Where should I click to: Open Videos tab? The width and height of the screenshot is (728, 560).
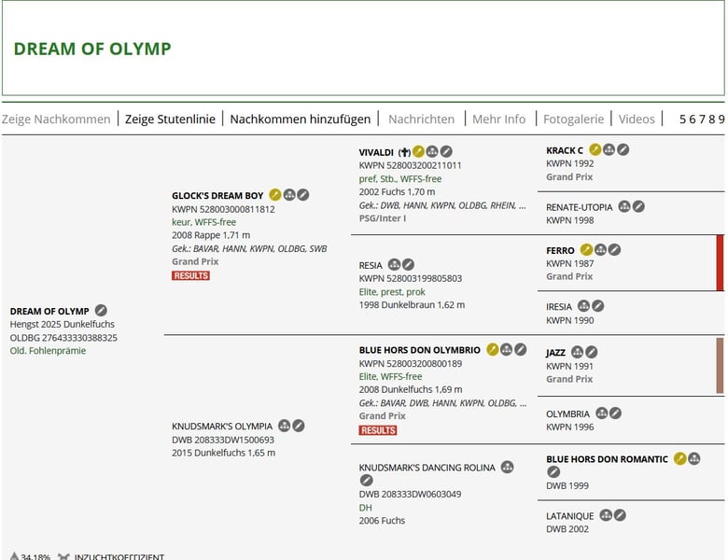[637, 119]
